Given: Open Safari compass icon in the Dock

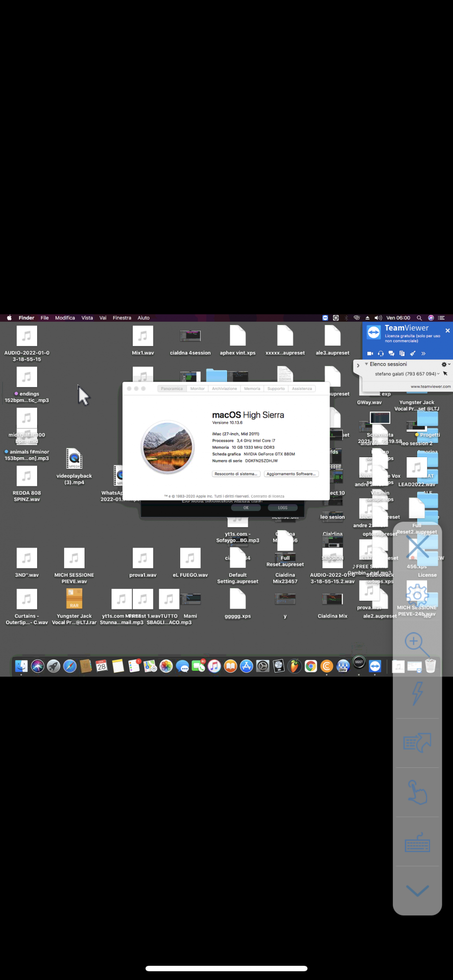Looking at the screenshot, I should (70, 666).
